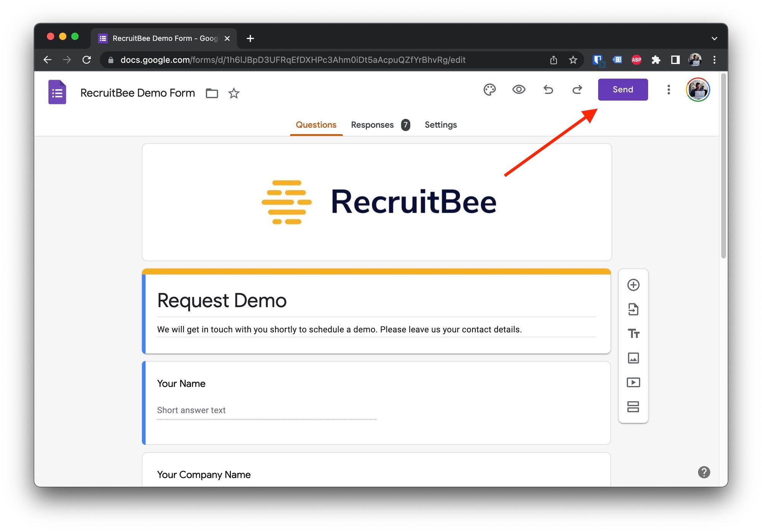Star the RecruitBee Demo Form
The height and width of the screenshot is (532, 762).
[234, 93]
